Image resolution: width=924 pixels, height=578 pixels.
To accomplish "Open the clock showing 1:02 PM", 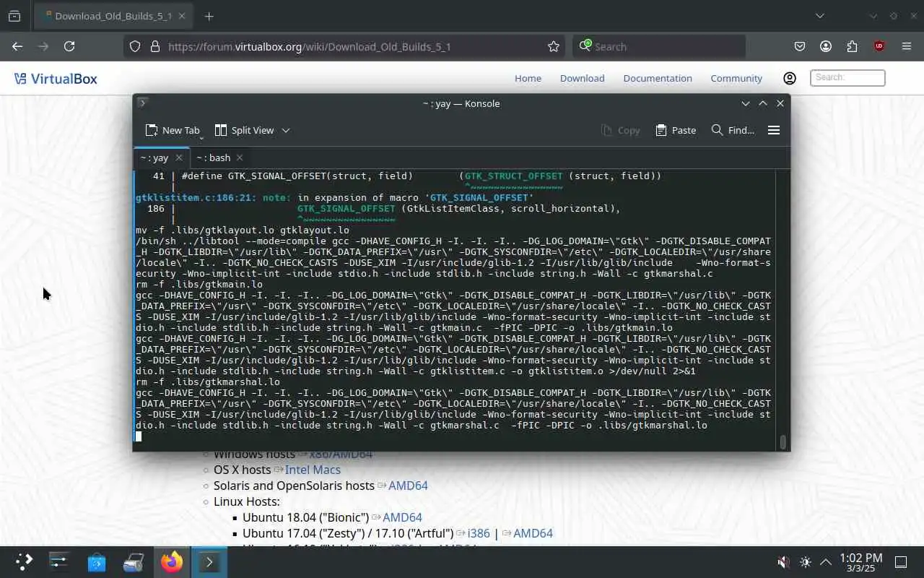I will 861,563.
